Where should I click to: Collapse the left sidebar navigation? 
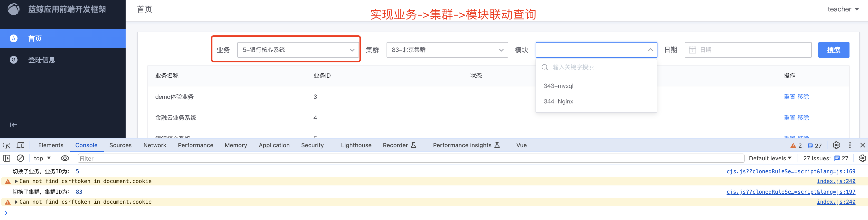point(13,125)
